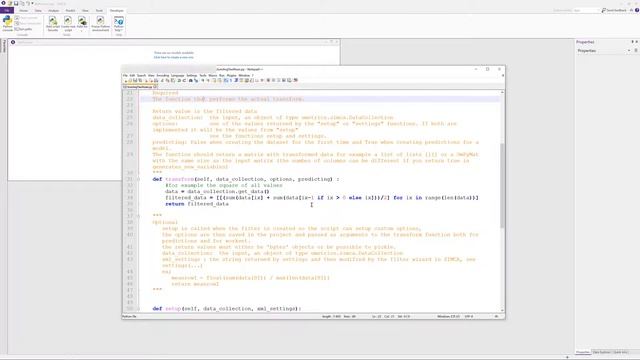The height and width of the screenshot is (360, 640).
Task: Click the Redo icon in Notepad++ toolbar
Action: click(184, 81)
